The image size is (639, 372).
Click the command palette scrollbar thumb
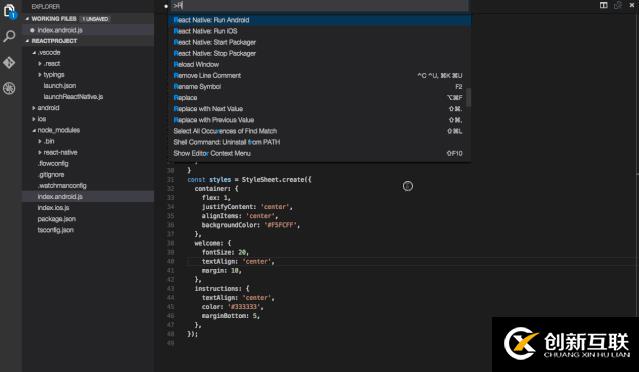pyautogui.click(x=469, y=97)
